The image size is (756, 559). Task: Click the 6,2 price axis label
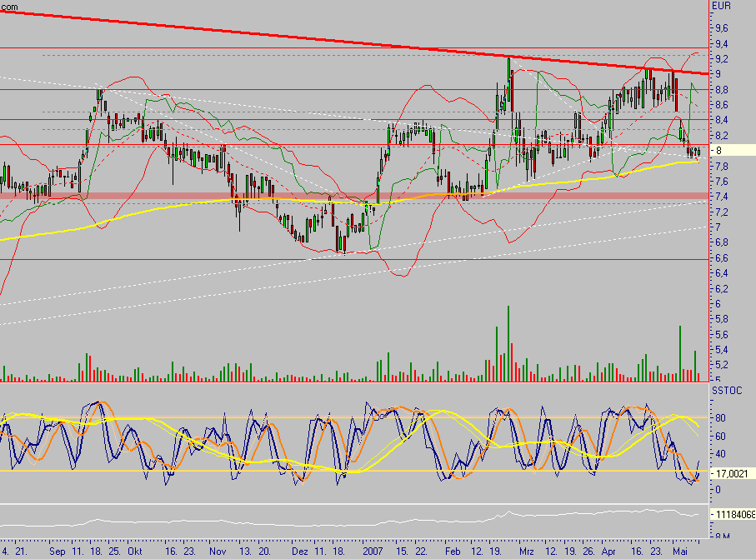point(722,288)
